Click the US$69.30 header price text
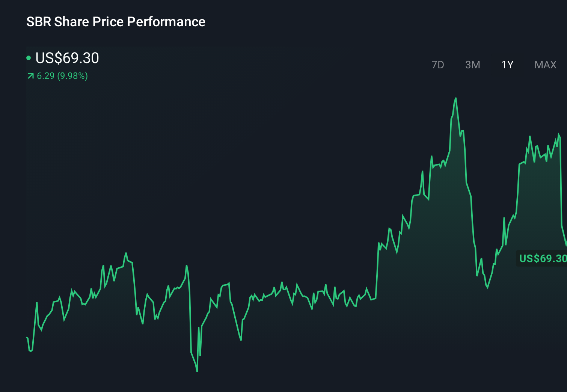Image resolution: width=567 pixels, height=392 pixels. click(67, 58)
